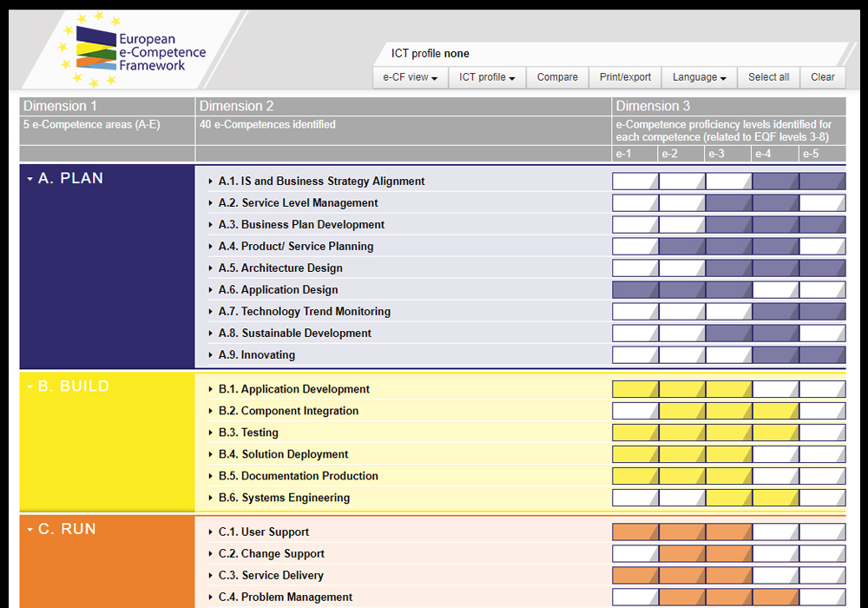
Task: Click the triangle beside A.9. Innovating
Action: click(x=210, y=355)
